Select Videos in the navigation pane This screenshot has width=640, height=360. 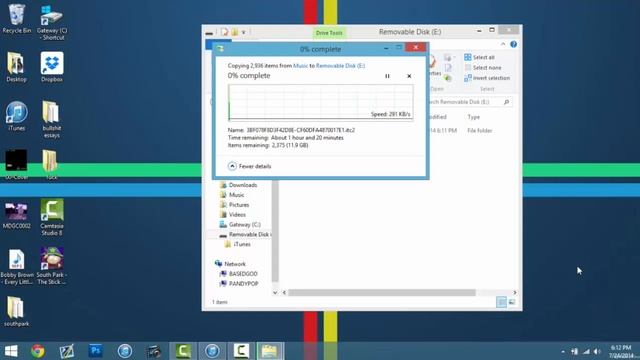click(233, 214)
